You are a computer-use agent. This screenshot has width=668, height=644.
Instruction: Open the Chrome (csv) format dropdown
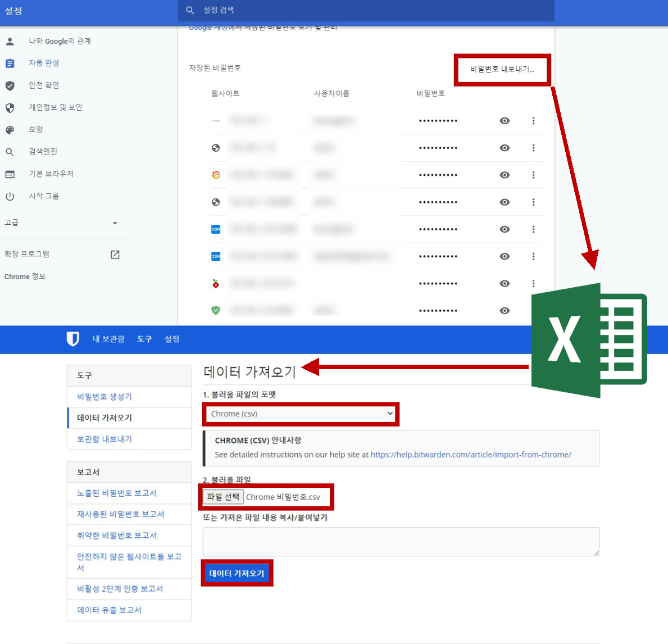tap(301, 414)
